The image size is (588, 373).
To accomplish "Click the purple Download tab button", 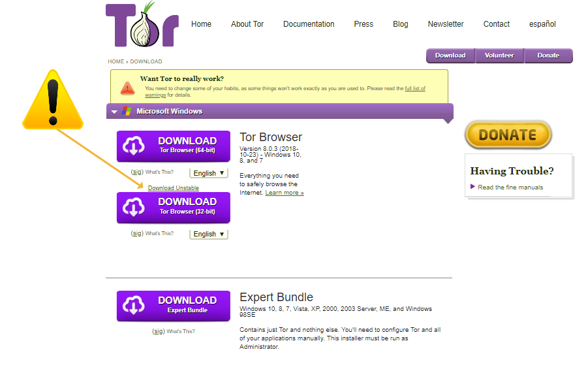I will click(x=450, y=56).
